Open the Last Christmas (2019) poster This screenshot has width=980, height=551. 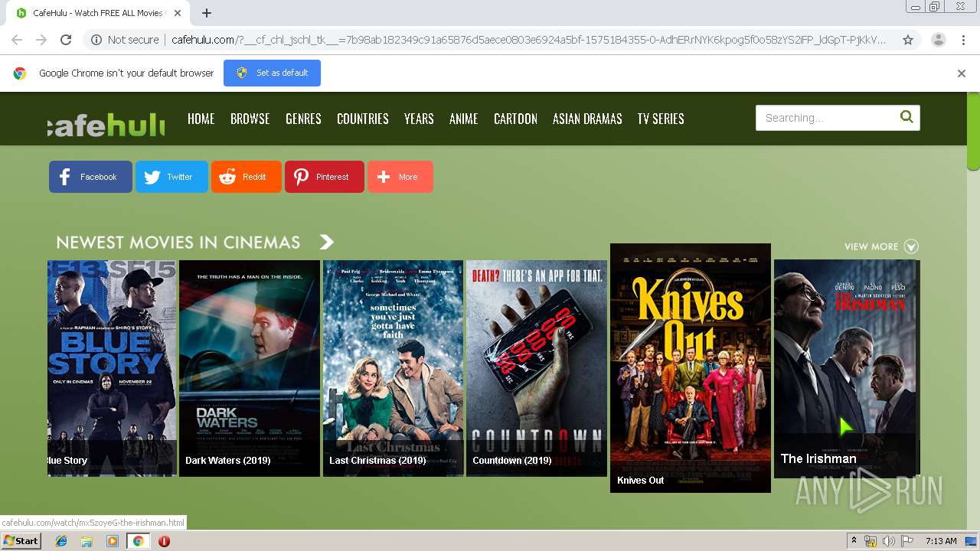[x=393, y=368]
